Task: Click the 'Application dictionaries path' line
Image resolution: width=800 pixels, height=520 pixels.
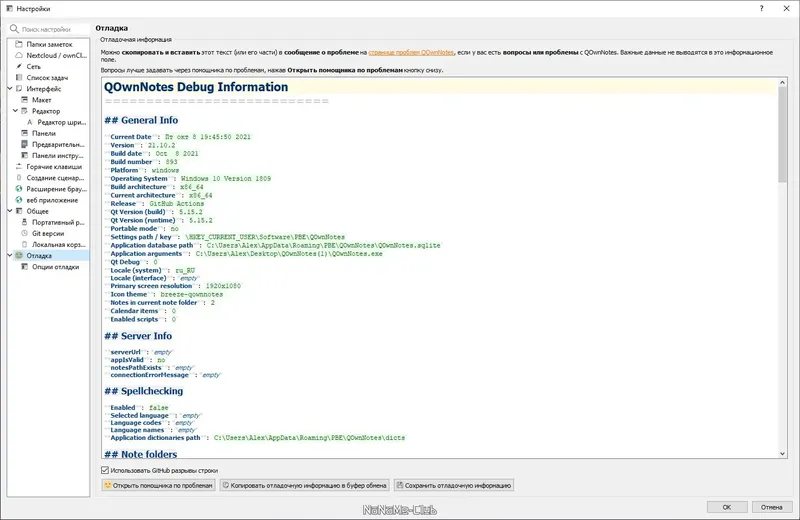Action: pyautogui.click(x=256, y=438)
